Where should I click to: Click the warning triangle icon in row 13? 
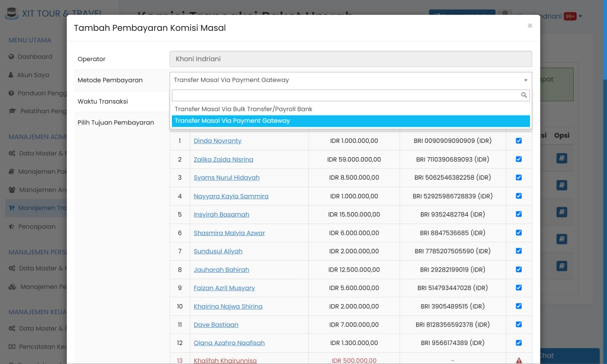tap(519, 360)
